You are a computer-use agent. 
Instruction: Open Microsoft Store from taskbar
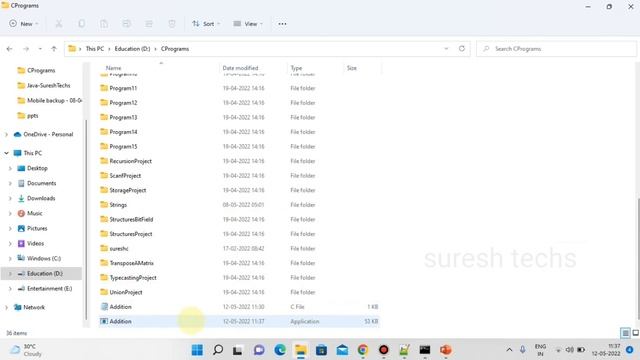click(321, 350)
